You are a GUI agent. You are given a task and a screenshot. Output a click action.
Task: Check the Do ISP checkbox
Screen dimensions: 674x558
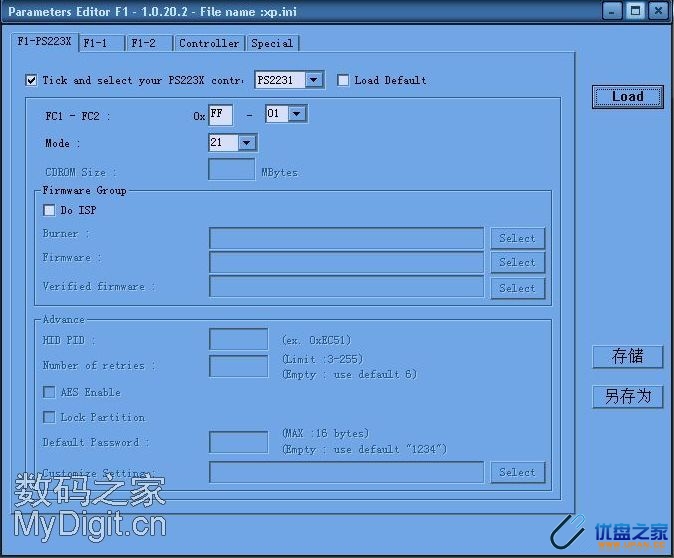point(49,210)
